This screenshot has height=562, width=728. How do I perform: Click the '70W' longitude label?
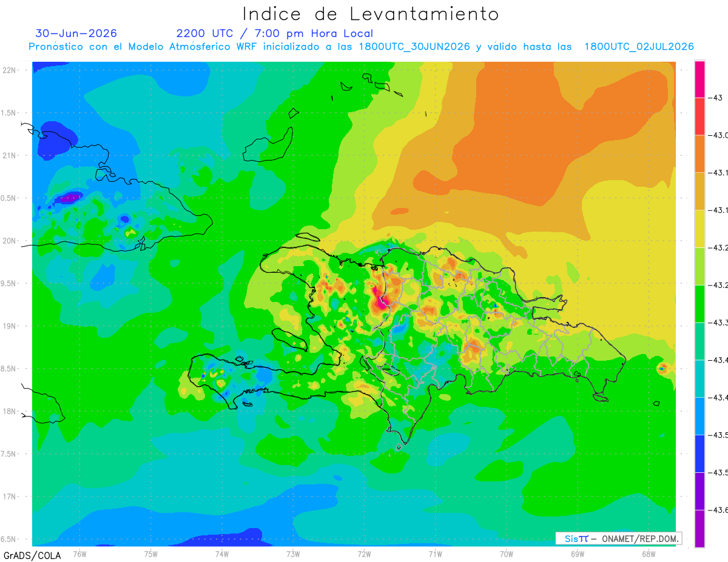tap(507, 554)
